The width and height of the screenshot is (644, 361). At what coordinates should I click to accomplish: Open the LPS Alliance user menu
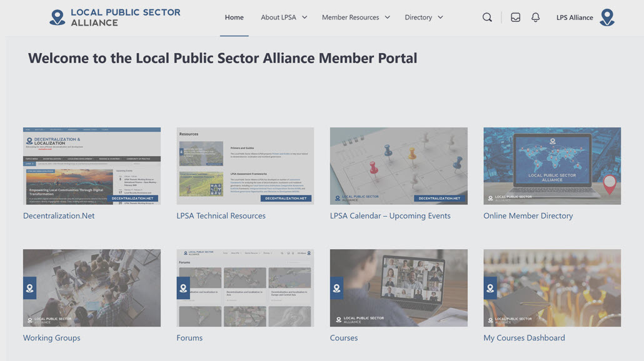(x=575, y=17)
